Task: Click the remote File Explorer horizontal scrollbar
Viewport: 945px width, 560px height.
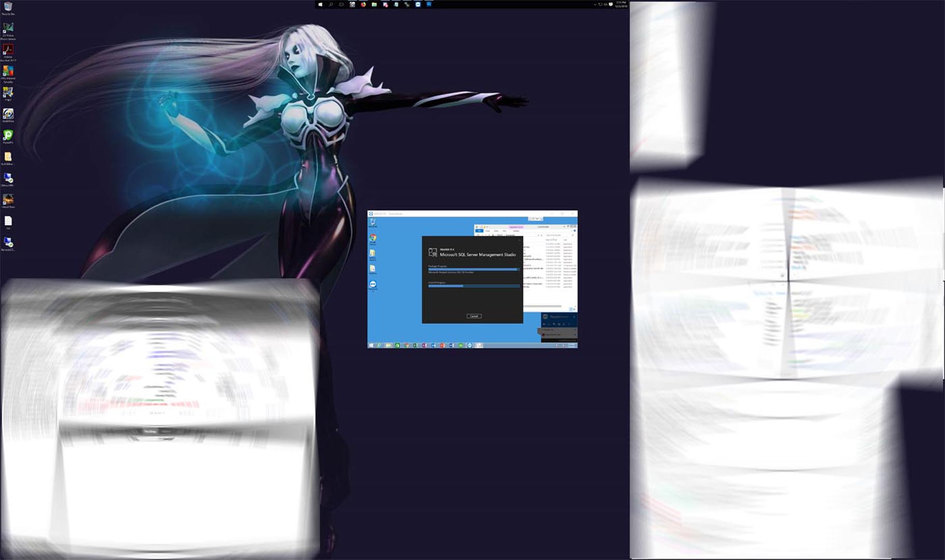Action: [543, 306]
